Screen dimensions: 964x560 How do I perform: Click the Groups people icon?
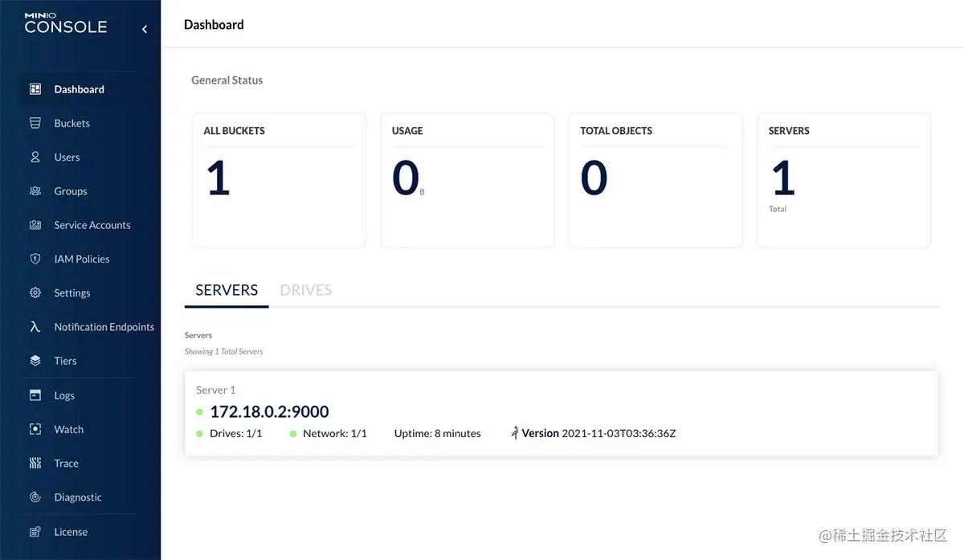click(35, 191)
